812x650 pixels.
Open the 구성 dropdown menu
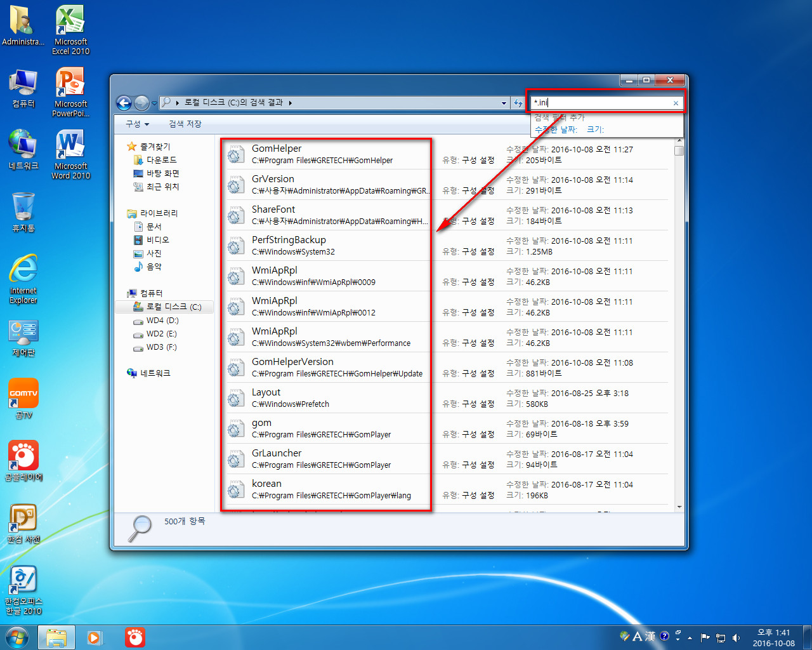click(137, 124)
